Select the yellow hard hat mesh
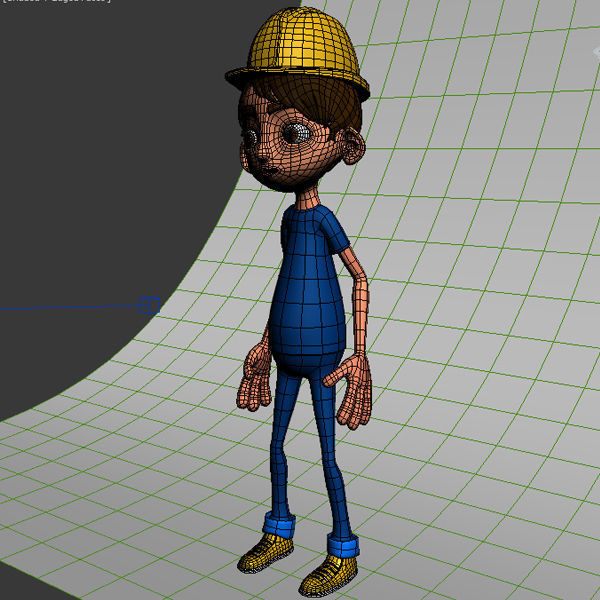This screenshot has height=600, width=600. (x=298, y=54)
